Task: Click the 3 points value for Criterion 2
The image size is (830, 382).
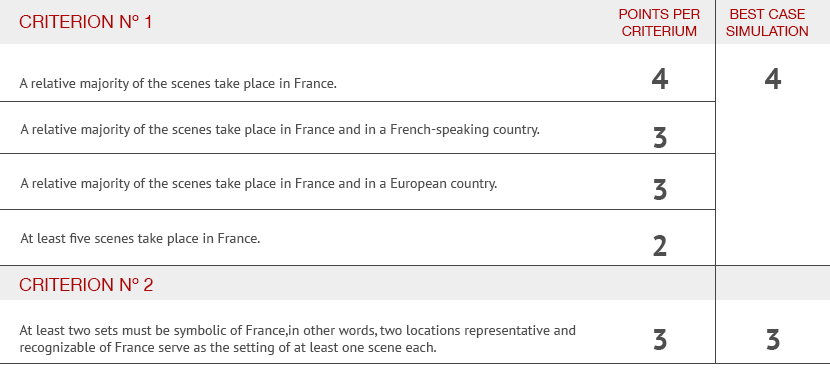Action: (x=660, y=340)
